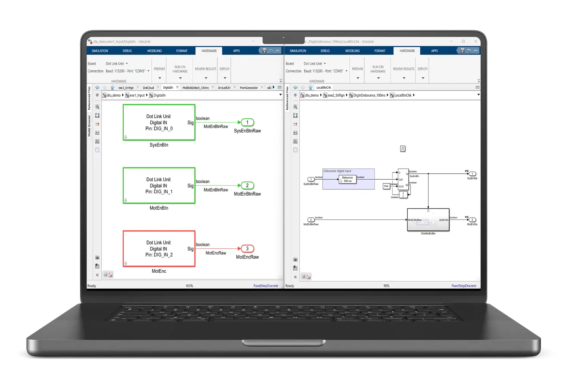Click sample time arrows icon in right palette
This screenshot has height=392, width=569.
[295, 124]
